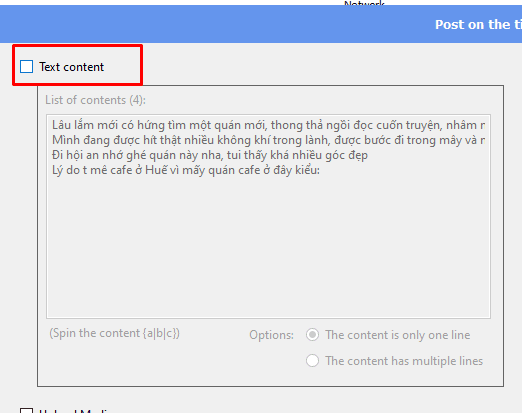Click empty area inside the contents text box
This screenshot has height=413, width=522.
[268, 247]
